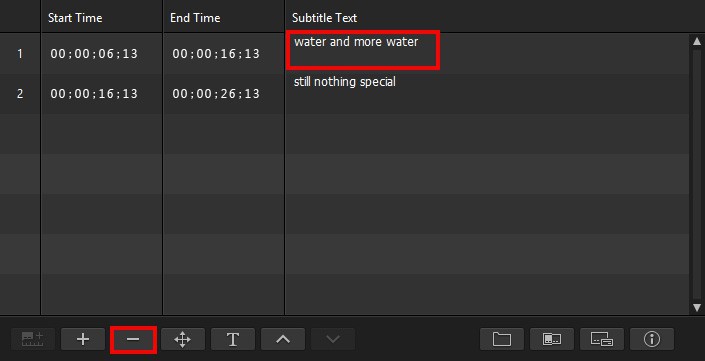
Task: Click the add subtitle marker icon
Action: coord(33,339)
